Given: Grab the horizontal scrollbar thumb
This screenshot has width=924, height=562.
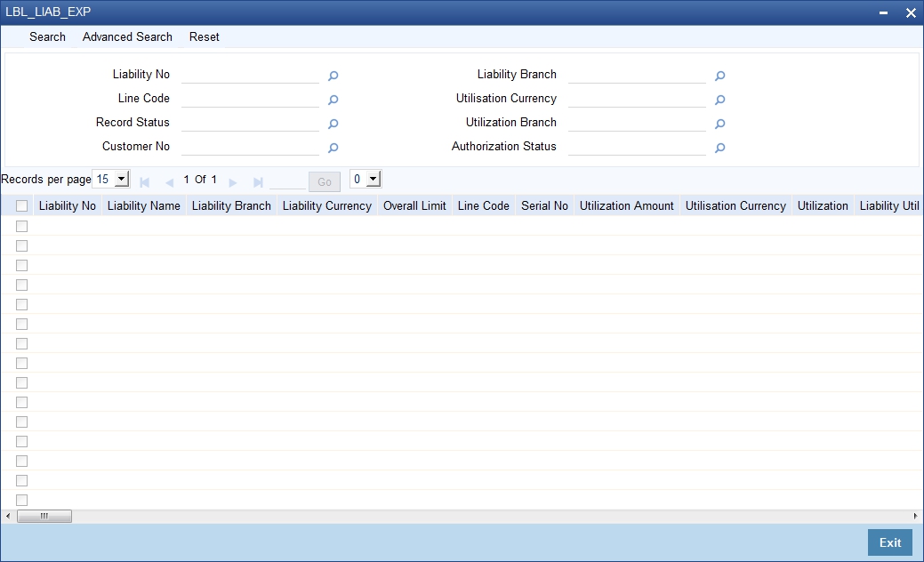Looking at the screenshot, I should point(44,516).
